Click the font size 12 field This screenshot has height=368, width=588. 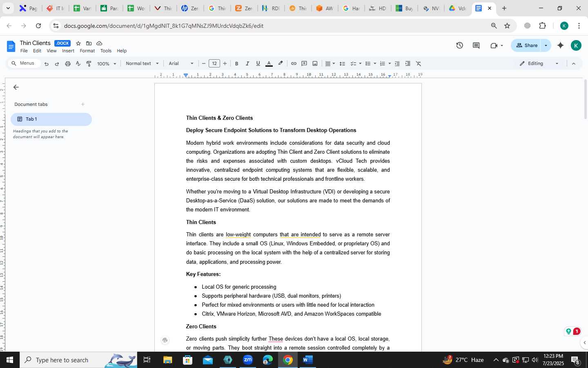click(214, 63)
